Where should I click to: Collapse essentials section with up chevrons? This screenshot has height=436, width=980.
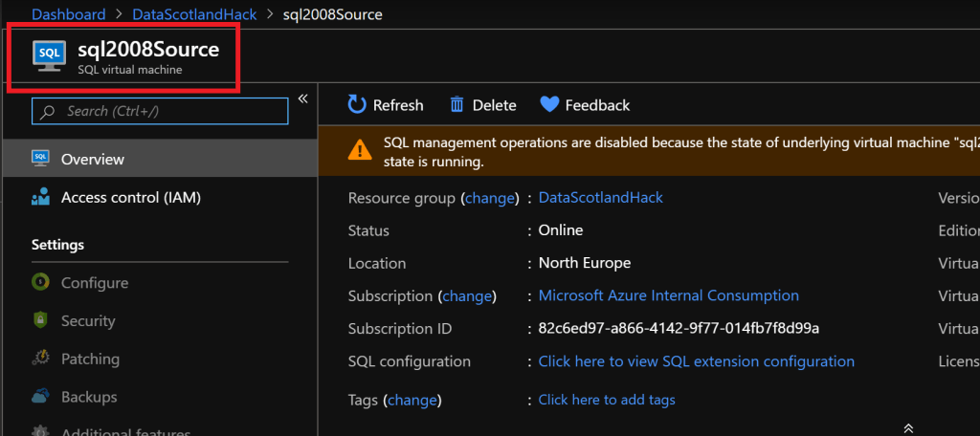coord(908,428)
